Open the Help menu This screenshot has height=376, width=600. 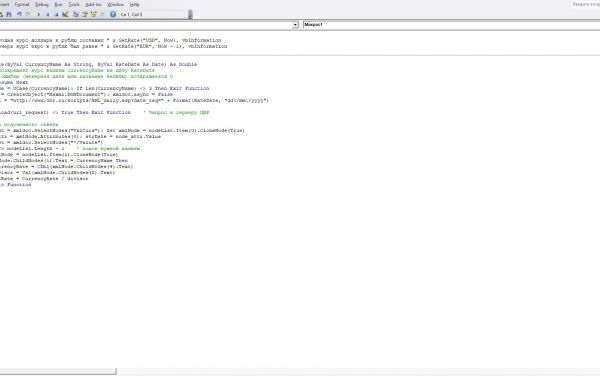[134, 5]
